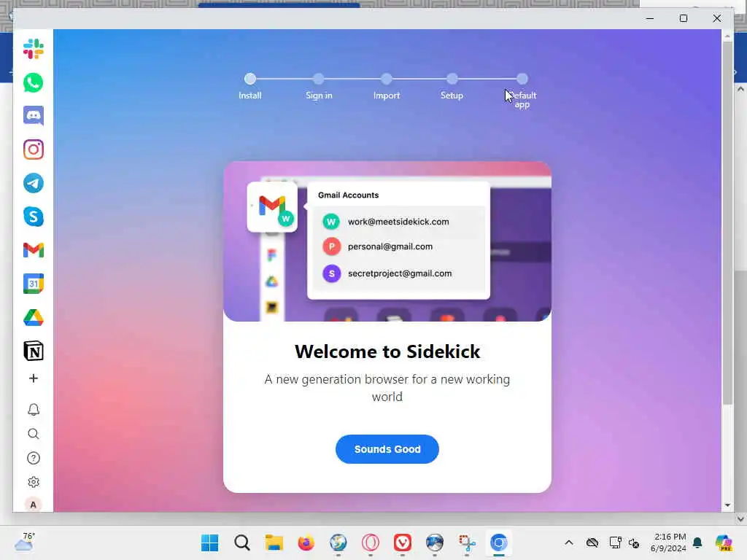This screenshot has height=560, width=747.
Task: Open the notification bell in system tray
Action: [x=697, y=542]
